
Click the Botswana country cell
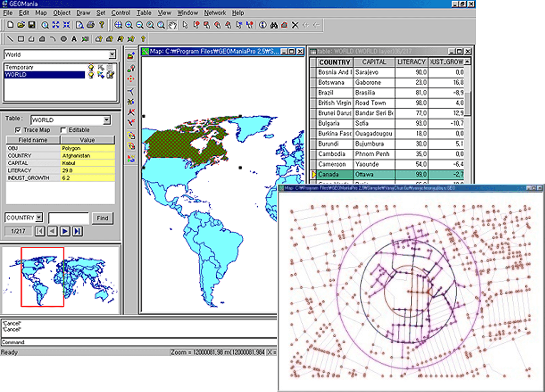(x=335, y=83)
